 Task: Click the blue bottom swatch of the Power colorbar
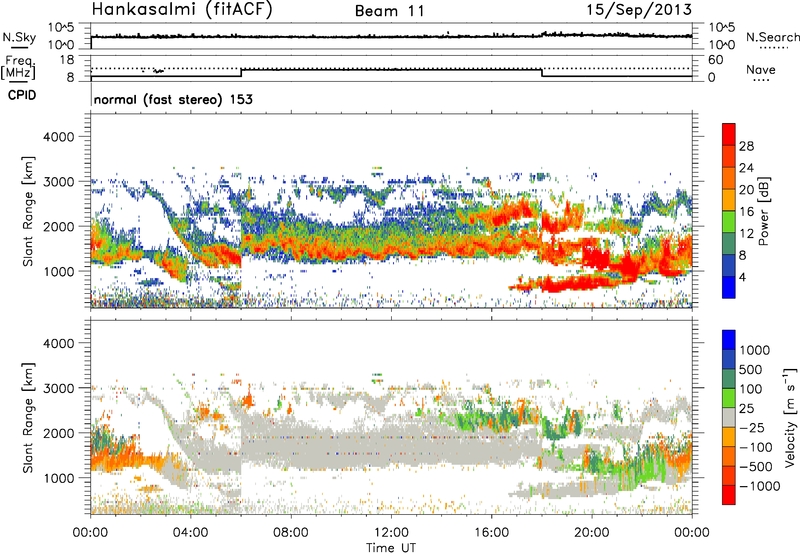729,288
